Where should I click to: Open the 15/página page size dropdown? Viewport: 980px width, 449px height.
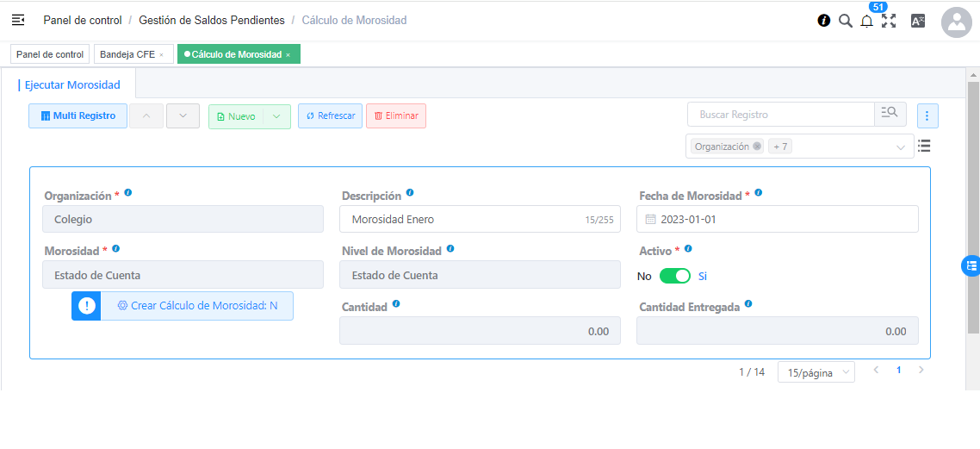(816, 372)
